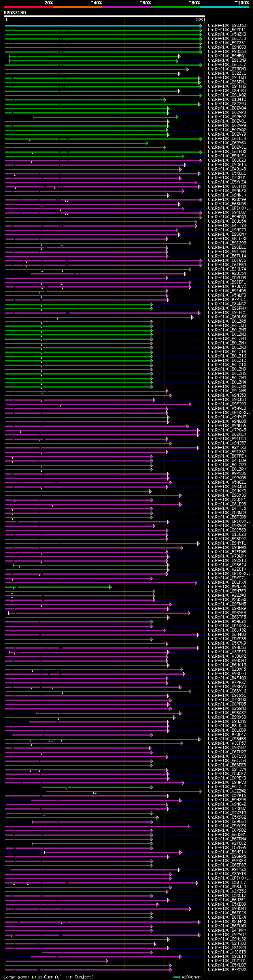This screenshot has width=253, height=980.
Task: Click the green alignment bar for B0ZC11
Action: (103, 30)
